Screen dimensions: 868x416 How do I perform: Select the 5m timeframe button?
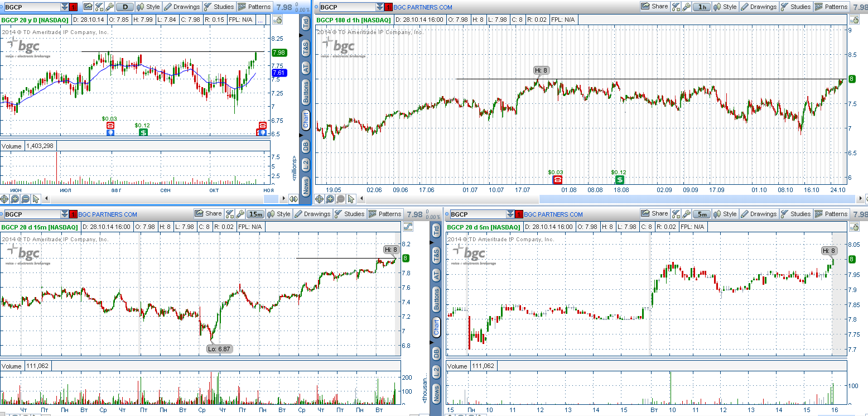coord(702,214)
